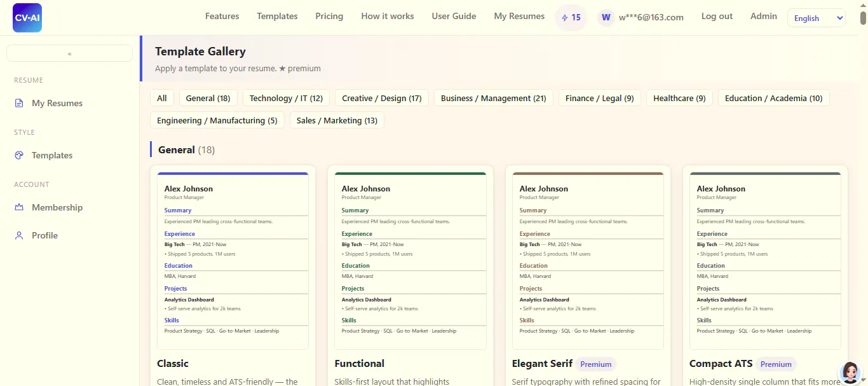Select the Classic template preview
Screen dimensions: 868x386
coord(233,261)
